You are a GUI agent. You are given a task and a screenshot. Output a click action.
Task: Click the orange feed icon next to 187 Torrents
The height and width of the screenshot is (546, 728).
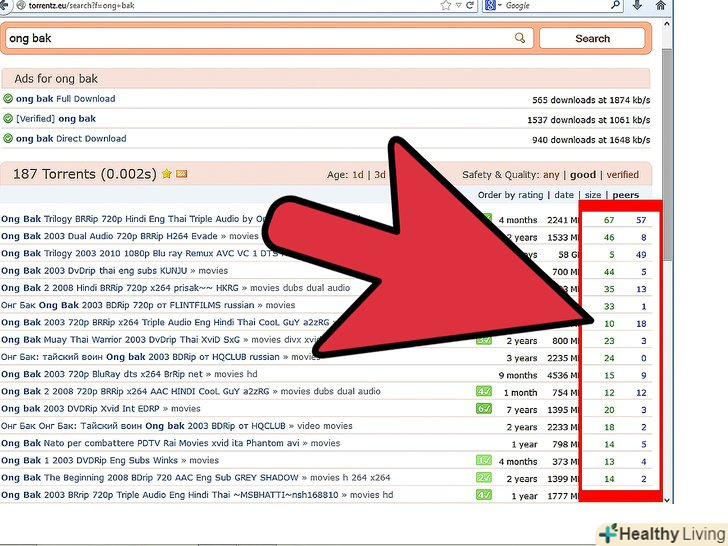click(x=182, y=174)
